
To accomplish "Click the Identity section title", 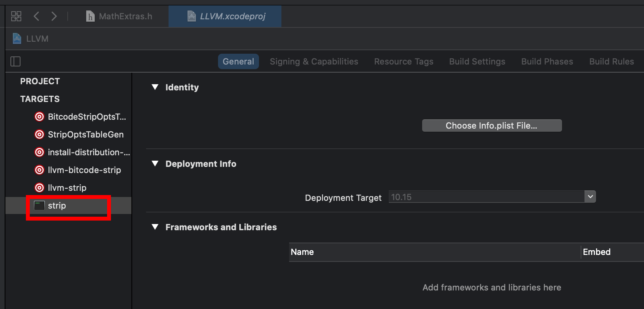I will click(182, 87).
